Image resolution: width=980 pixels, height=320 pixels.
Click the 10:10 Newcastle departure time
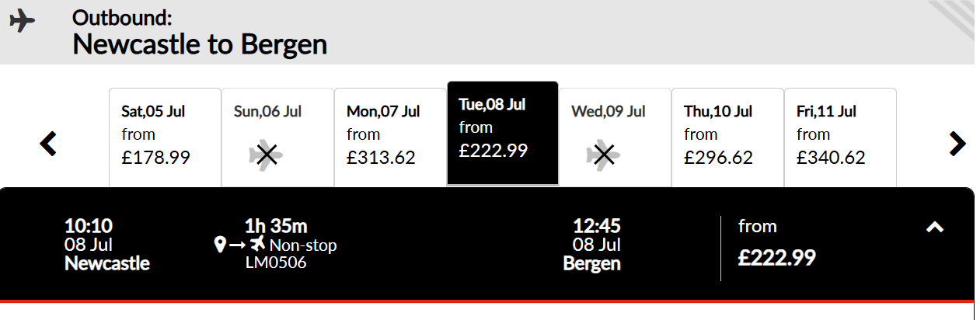89,226
